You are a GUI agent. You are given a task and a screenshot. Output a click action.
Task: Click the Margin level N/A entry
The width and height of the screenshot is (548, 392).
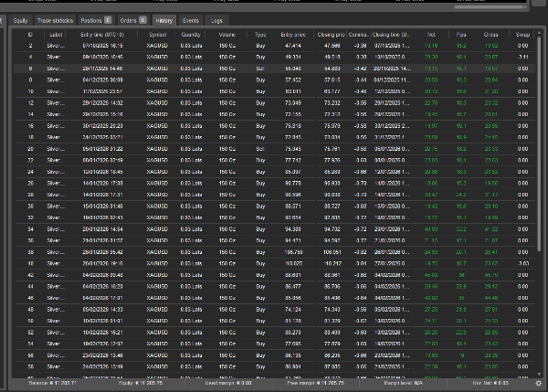[x=403, y=383]
